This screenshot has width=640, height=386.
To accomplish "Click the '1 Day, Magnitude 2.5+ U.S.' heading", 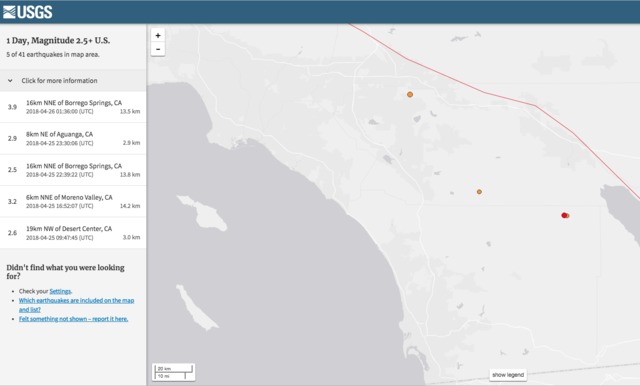I will click(x=58, y=40).
